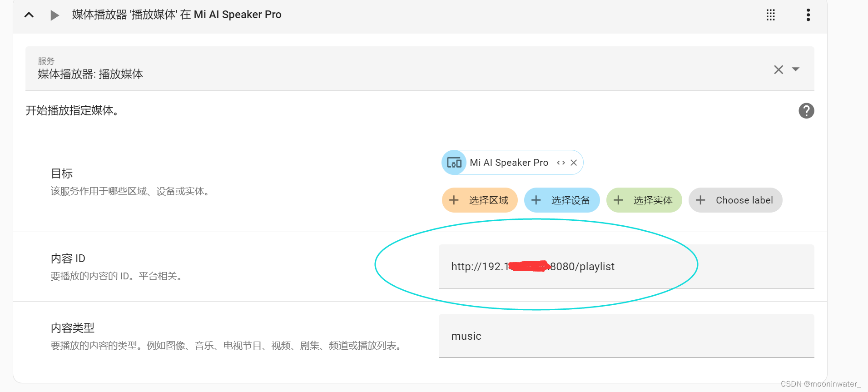
Task: Click the 开始播放指定媒体 description text
Action: click(x=73, y=110)
